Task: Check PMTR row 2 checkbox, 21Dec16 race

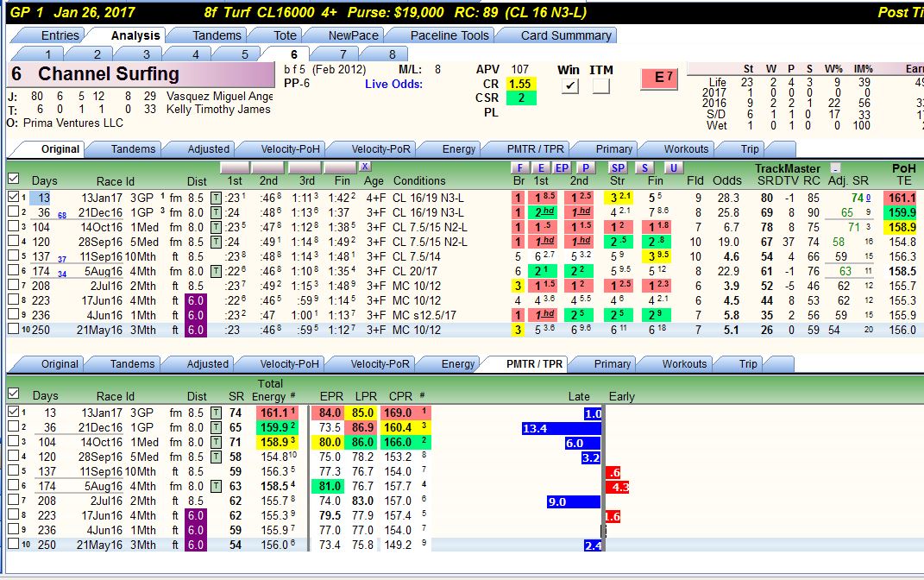Action: coord(14,426)
